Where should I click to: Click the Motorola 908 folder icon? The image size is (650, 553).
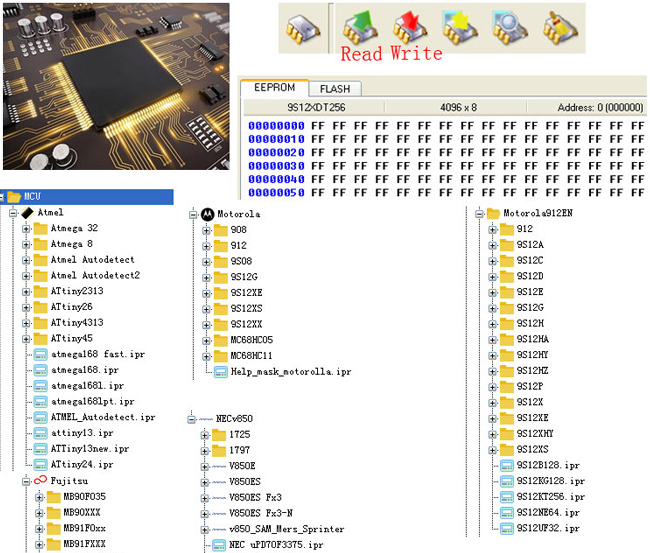click(221, 230)
